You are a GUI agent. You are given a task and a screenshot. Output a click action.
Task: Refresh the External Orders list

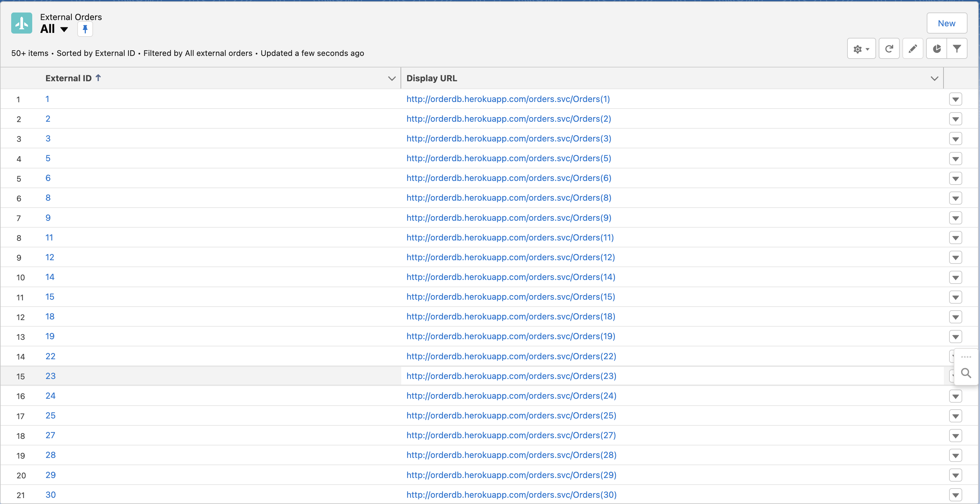[x=889, y=49]
